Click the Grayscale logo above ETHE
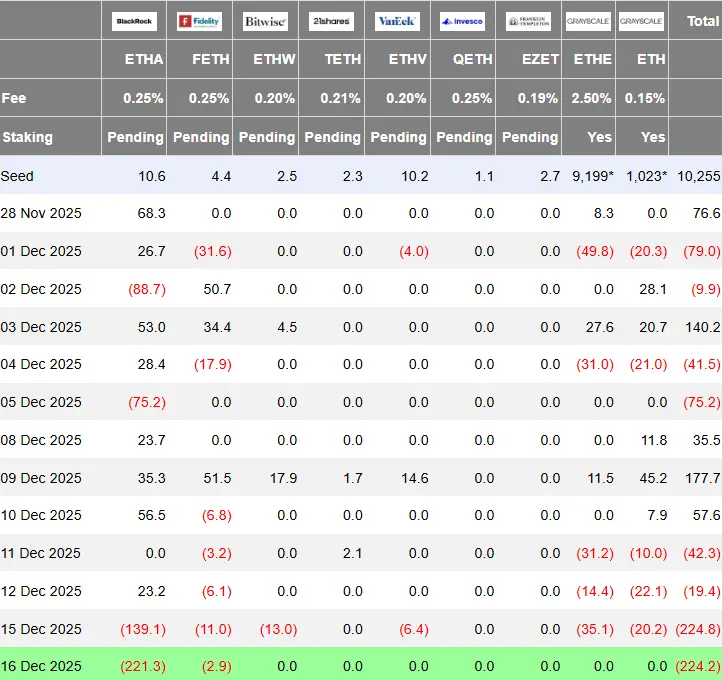Viewport: 723px width, 680px height. [x=588, y=21]
